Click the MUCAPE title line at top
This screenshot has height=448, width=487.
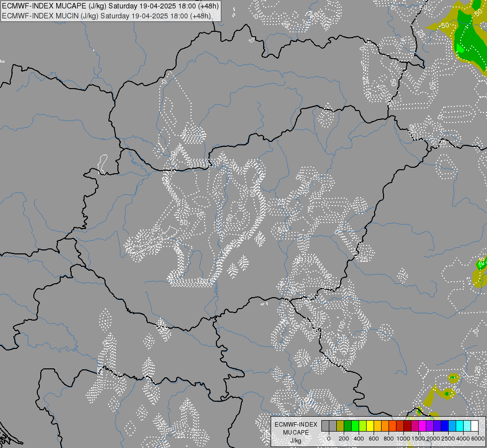click(x=110, y=6)
